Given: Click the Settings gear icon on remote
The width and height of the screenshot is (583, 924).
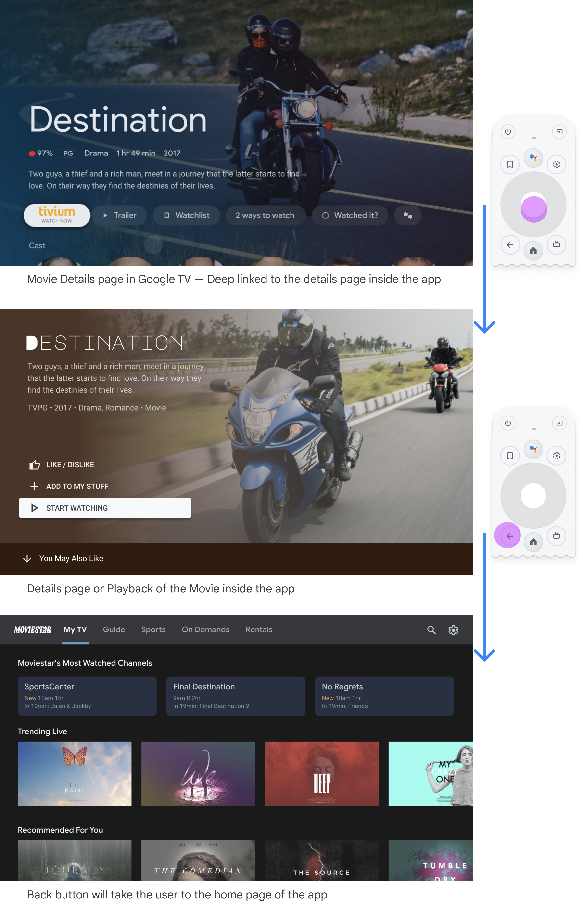Looking at the screenshot, I should tap(557, 164).
